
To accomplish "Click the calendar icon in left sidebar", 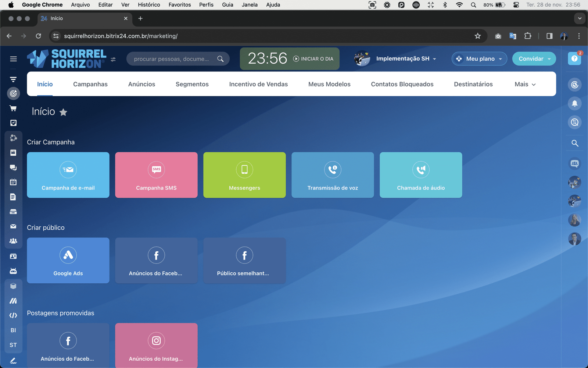I will (13, 182).
